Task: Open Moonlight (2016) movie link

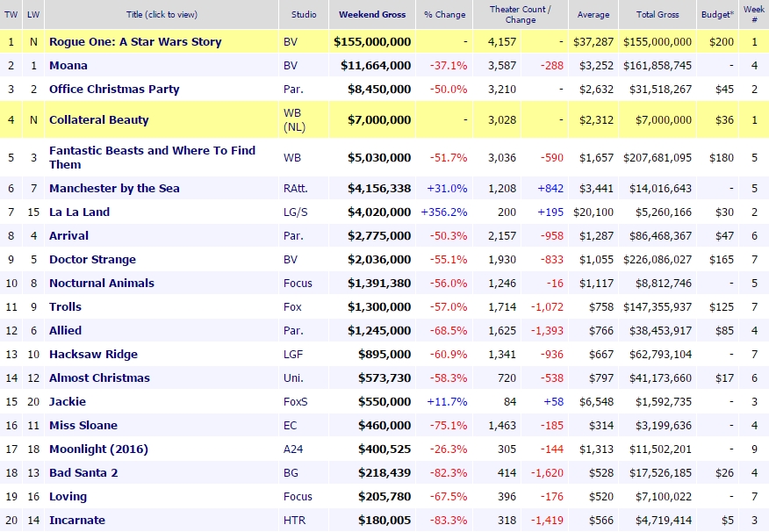Action: coord(98,449)
